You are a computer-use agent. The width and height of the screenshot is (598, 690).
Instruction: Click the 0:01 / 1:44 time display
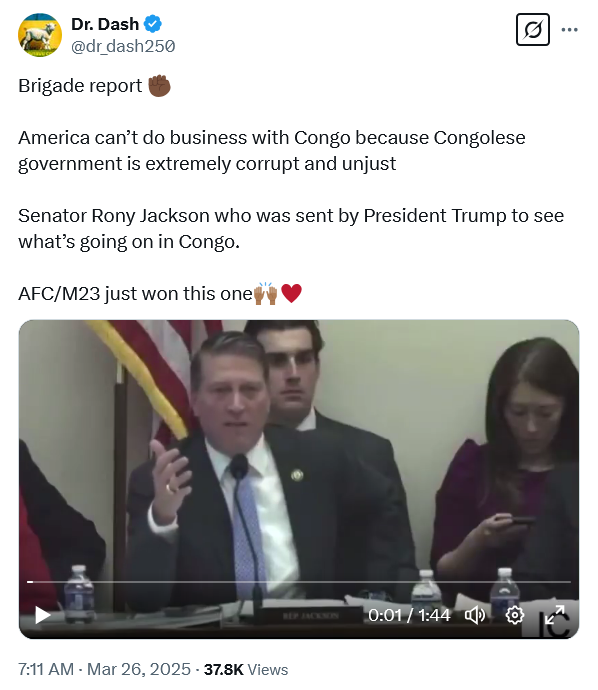click(x=409, y=615)
